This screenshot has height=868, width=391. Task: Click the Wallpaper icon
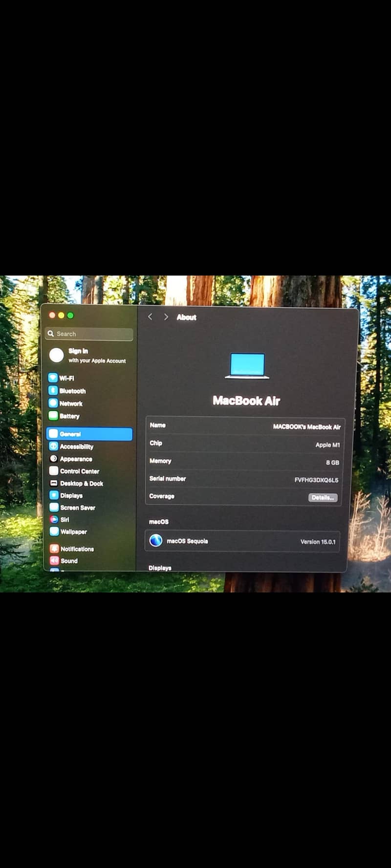click(54, 531)
